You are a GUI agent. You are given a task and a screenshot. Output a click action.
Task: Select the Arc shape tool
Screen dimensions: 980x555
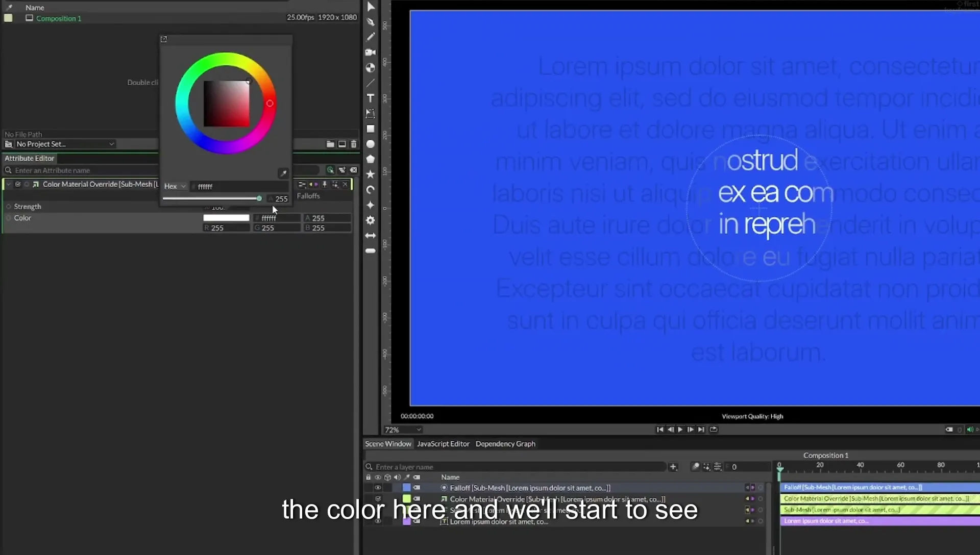(371, 190)
